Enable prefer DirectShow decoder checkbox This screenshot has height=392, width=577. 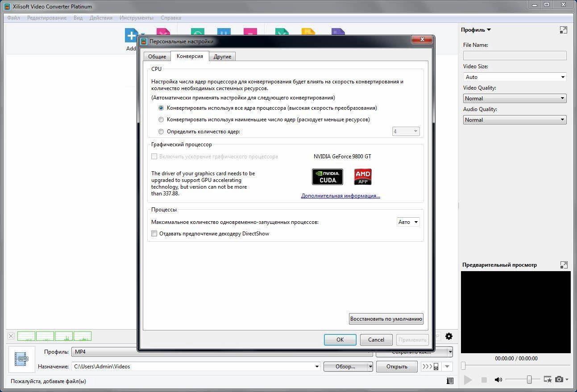pyautogui.click(x=154, y=234)
